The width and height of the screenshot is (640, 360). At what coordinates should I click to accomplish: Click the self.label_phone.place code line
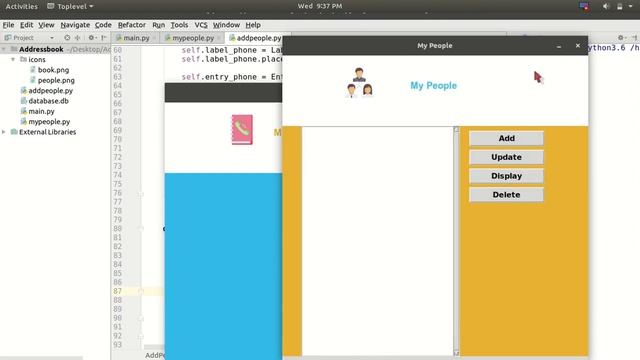(x=232, y=59)
